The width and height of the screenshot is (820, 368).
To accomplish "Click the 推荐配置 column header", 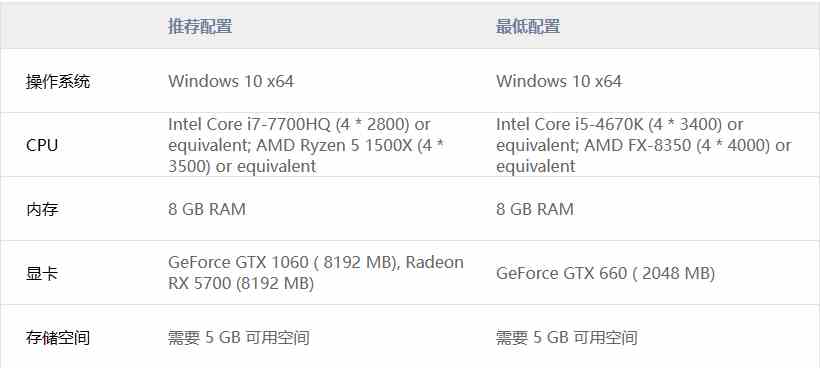I will 200,26.
